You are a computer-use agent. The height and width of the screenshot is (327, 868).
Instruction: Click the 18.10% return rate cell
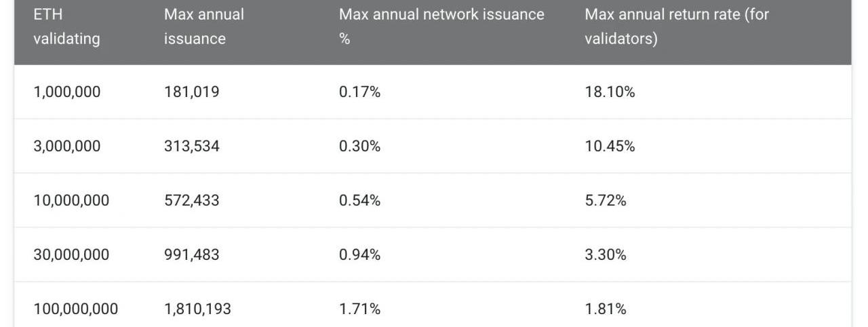pyautogui.click(x=610, y=92)
